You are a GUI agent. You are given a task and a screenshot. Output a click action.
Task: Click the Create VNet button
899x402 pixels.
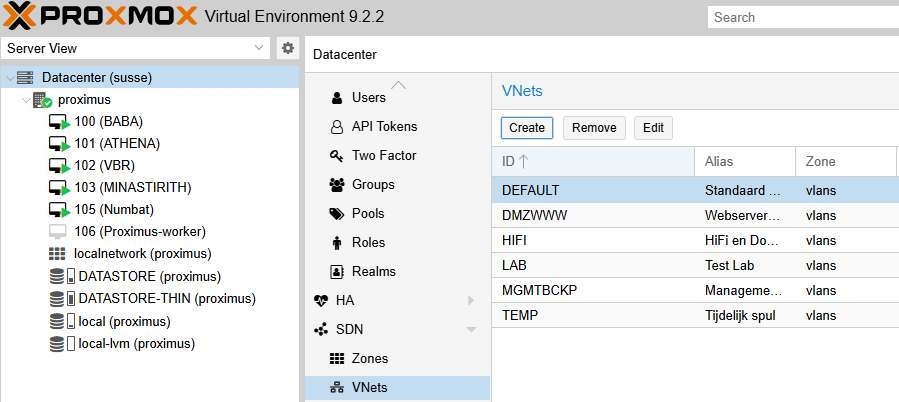527,128
